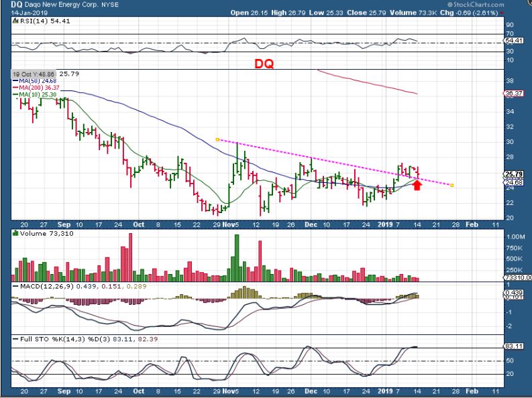532x398 pixels.
Task: Click the "Low 25.33" header value
Action: point(326,13)
